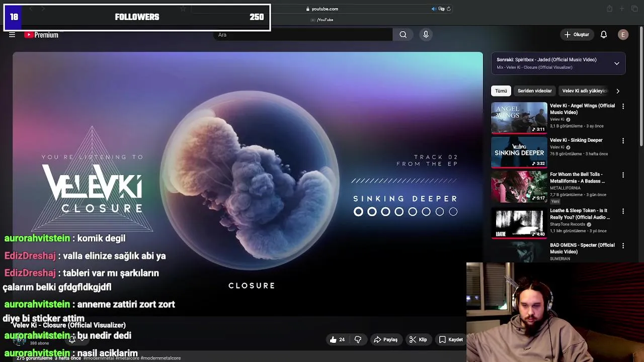Image resolution: width=644 pixels, height=362 pixels.
Task: Open Velev Ki - Angel Wings title link
Action: tap(582, 109)
